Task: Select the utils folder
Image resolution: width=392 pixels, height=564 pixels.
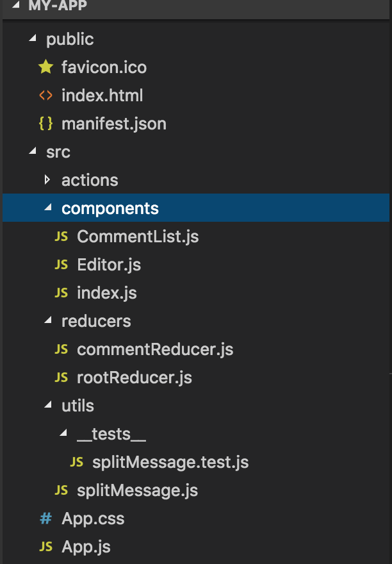Action: [x=78, y=406]
